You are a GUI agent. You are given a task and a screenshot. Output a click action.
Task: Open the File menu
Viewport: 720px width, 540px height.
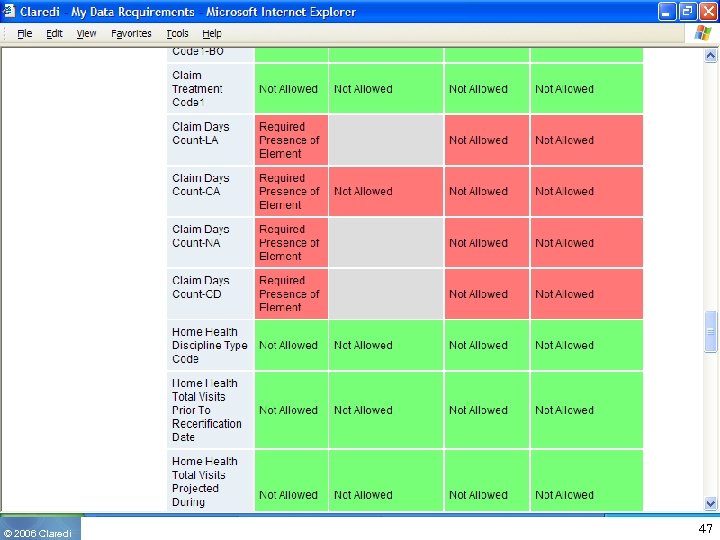click(25, 34)
